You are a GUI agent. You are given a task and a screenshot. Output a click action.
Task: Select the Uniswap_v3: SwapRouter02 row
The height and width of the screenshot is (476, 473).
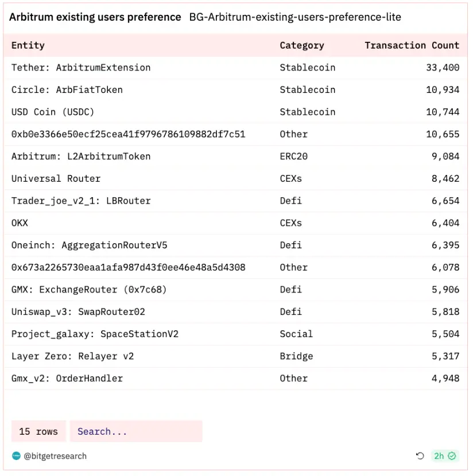[78, 312]
